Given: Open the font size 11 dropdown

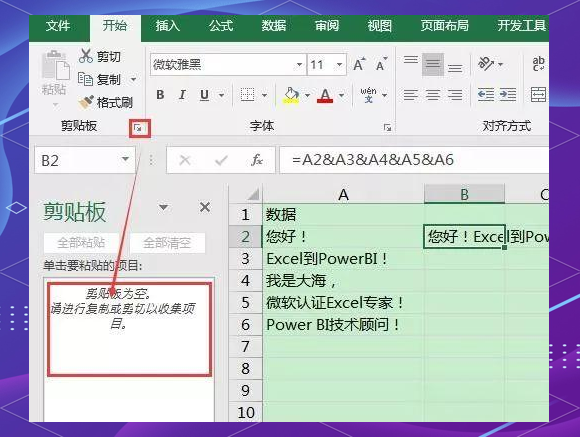Looking at the screenshot, I should (x=339, y=65).
